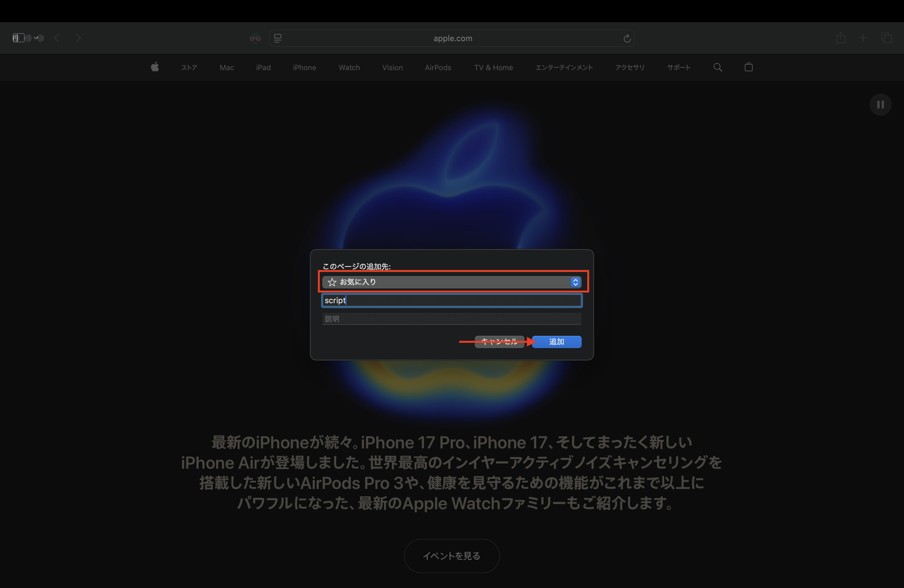Click the back navigation arrow
Screen dimensions: 904x588
coord(57,38)
